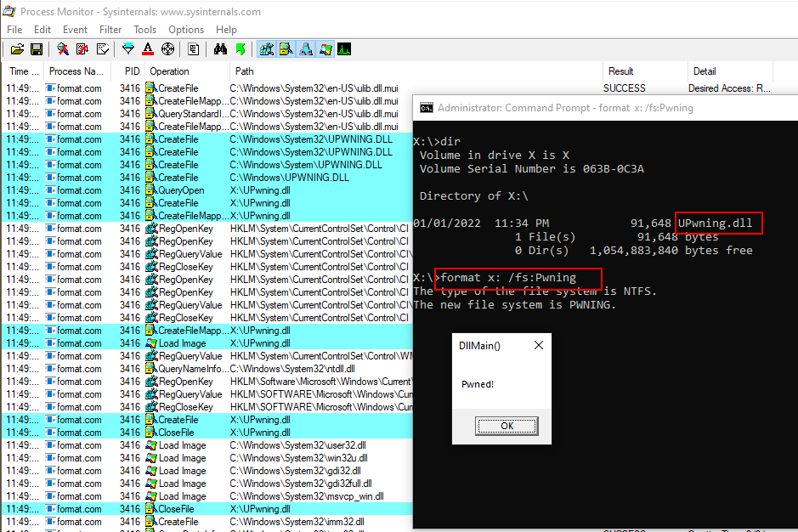The height and width of the screenshot is (532, 798).
Task: Save the capture using the floppy disk icon
Action: 37,49
